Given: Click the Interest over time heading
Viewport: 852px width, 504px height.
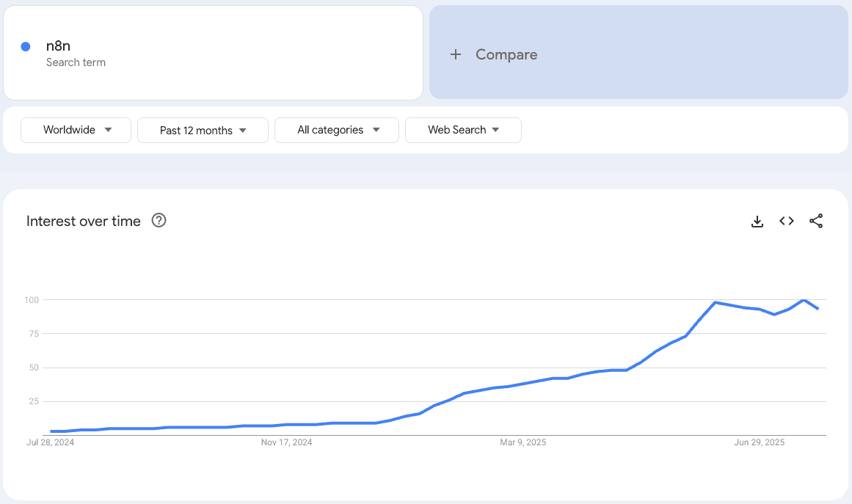Looking at the screenshot, I should [x=84, y=222].
